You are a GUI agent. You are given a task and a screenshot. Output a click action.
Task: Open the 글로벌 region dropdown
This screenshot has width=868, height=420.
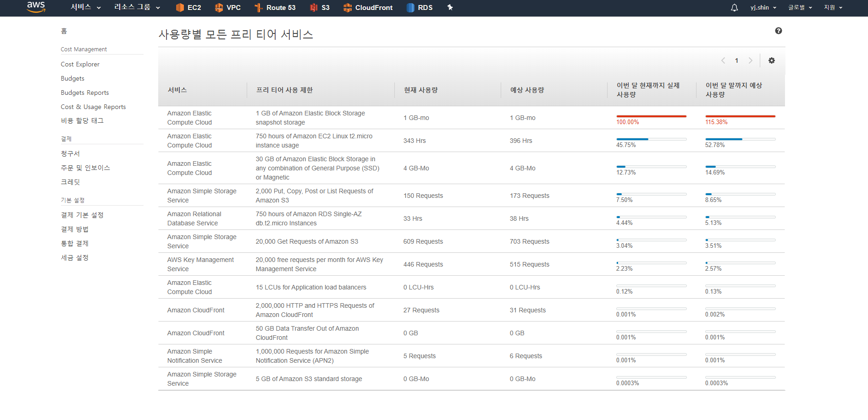tap(800, 8)
